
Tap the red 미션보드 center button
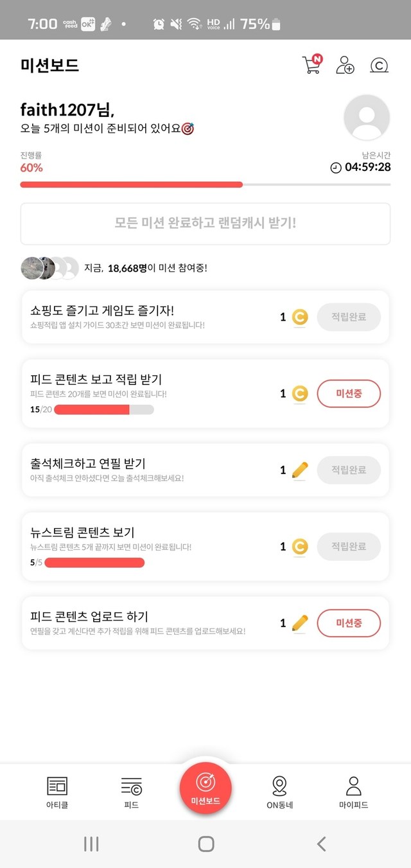[205, 788]
